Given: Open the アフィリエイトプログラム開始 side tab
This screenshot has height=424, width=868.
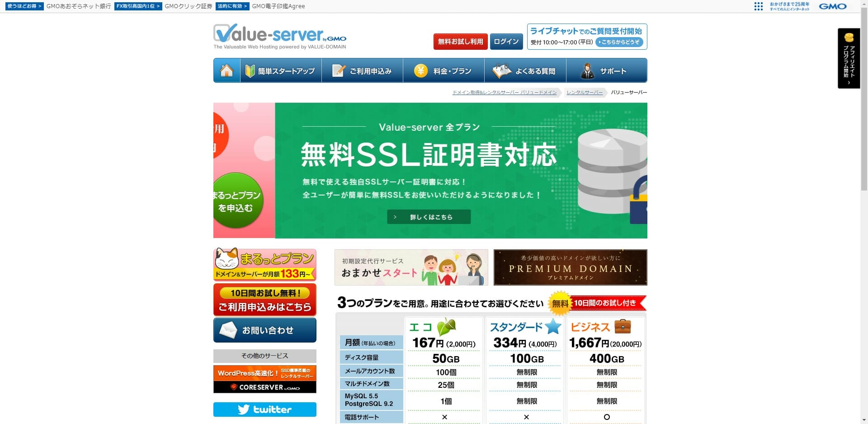Looking at the screenshot, I should tap(849, 58).
